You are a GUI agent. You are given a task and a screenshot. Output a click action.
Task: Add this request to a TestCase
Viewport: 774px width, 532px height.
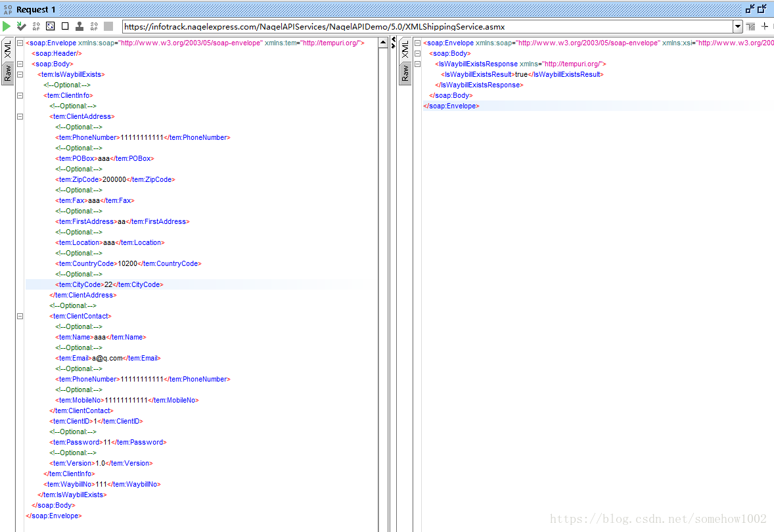(21, 26)
